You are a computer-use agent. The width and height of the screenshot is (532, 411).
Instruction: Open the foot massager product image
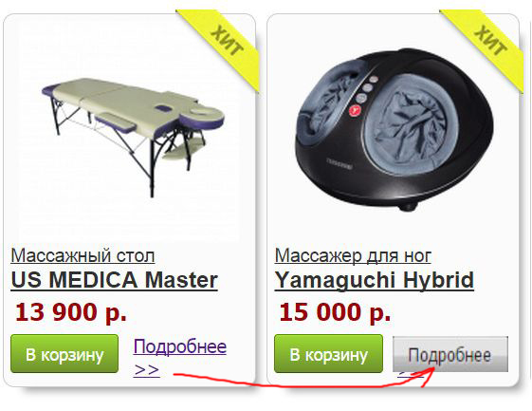click(394, 131)
